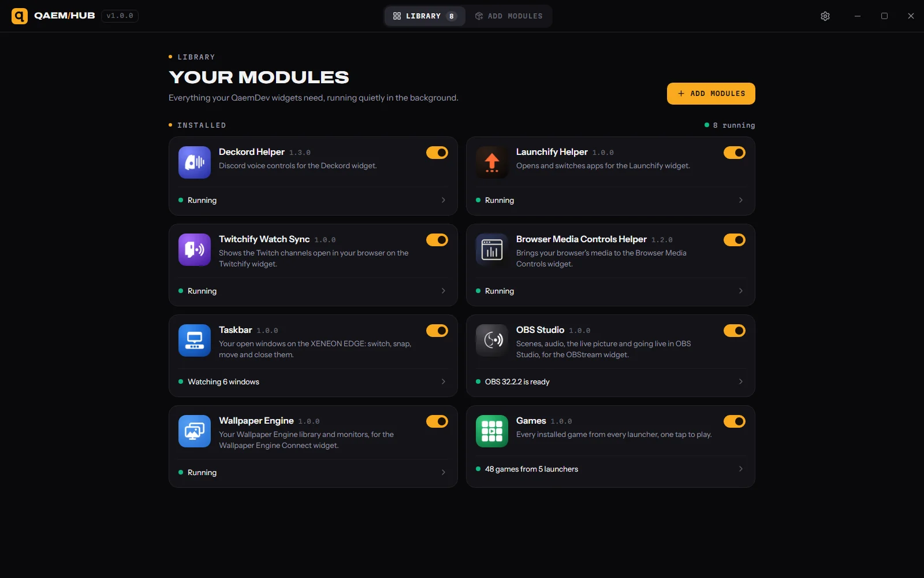Open Wallpaper Engine details chevron
The width and height of the screenshot is (924, 578).
(x=444, y=472)
